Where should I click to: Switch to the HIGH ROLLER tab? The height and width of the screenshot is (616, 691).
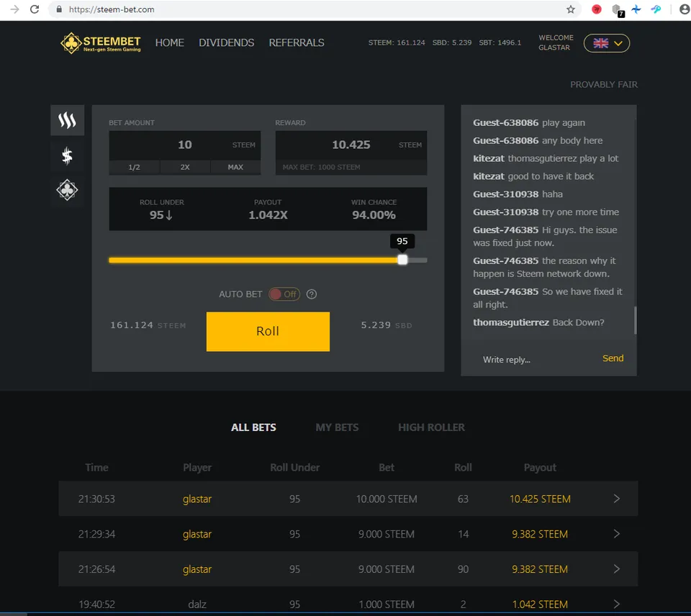pos(431,427)
